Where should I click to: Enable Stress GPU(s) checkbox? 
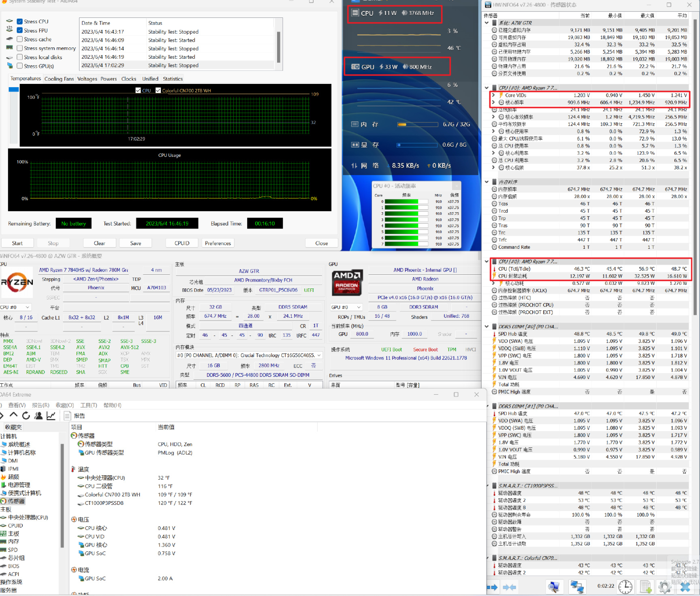click(19, 66)
